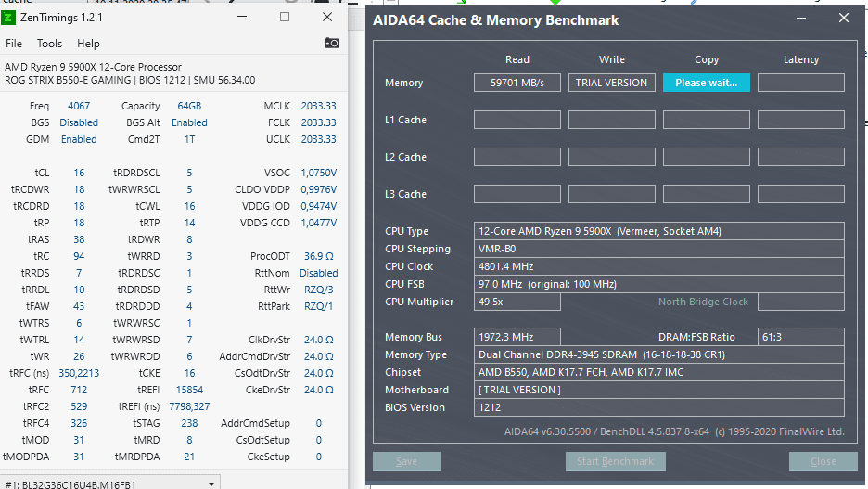
Task: Click the CLDO VDDP value 0,9976V
Action: tap(318, 189)
